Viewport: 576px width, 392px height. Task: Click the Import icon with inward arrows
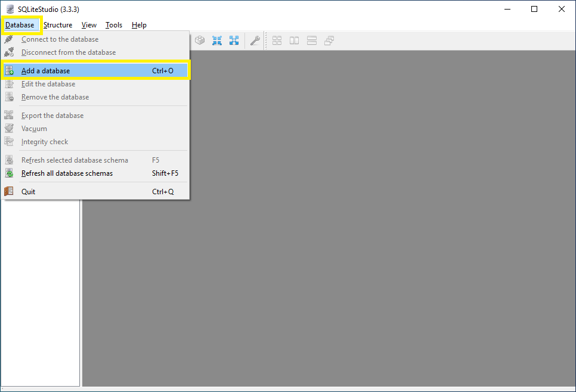(x=217, y=41)
